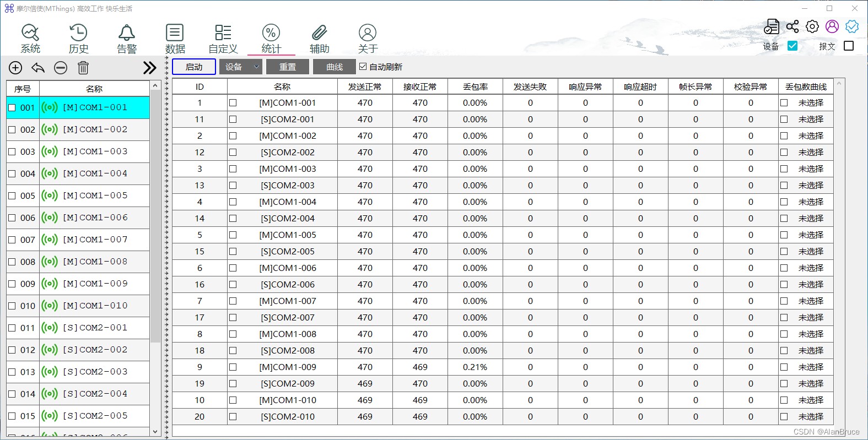The image size is (868, 440).
Task: Click the blue verified badge icon
Action: 852,26
